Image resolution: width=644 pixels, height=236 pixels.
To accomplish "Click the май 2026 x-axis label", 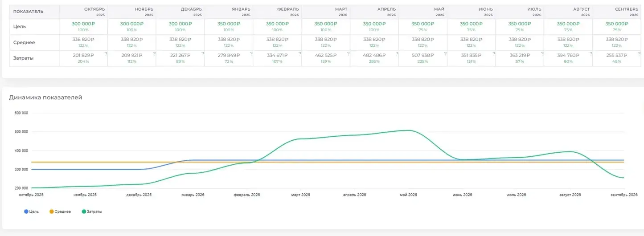I will (x=408, y=195).
